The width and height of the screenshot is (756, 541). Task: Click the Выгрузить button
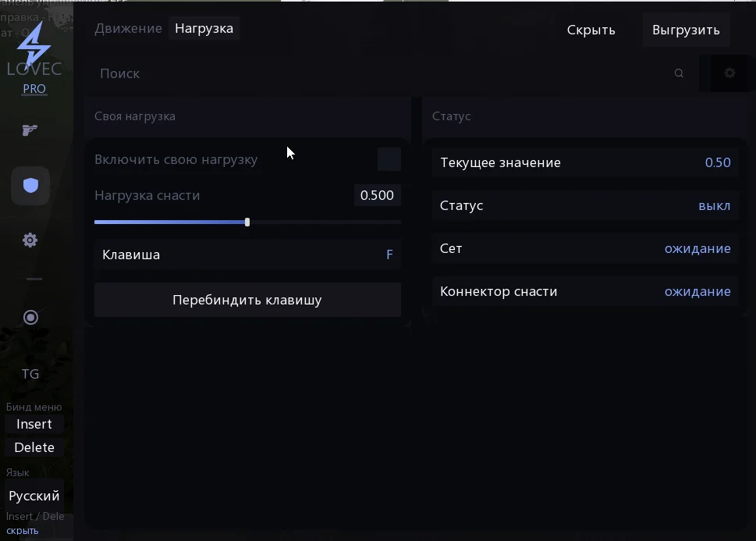686,30
